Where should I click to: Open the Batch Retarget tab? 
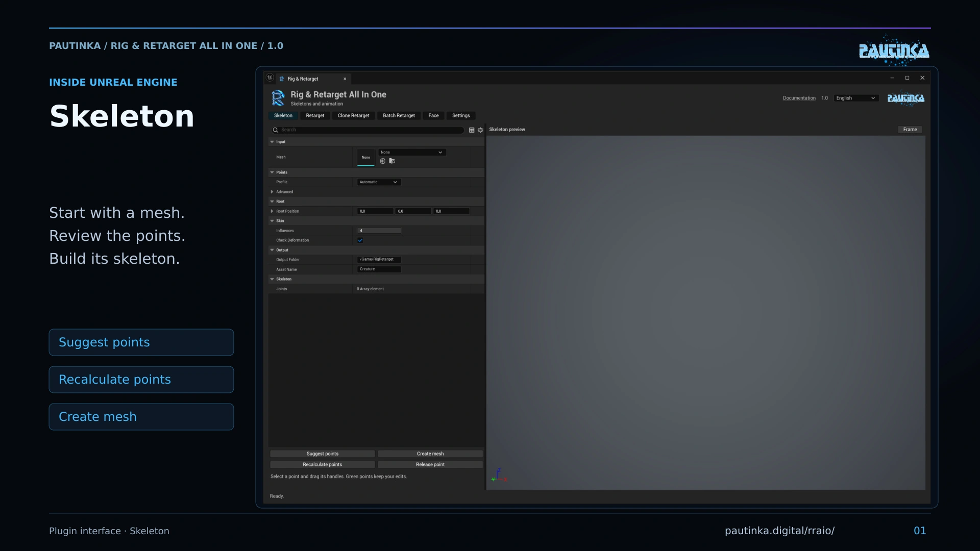(x=399, y=116)
